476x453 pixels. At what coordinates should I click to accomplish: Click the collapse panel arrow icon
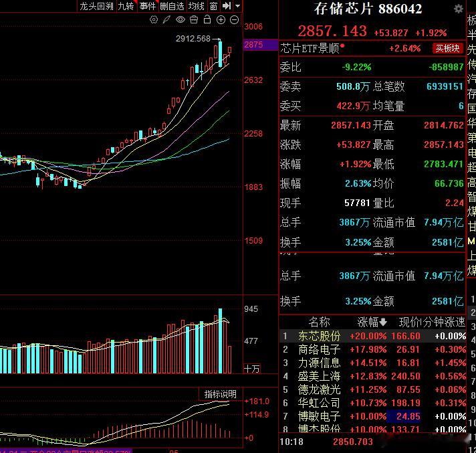[227, 6]
